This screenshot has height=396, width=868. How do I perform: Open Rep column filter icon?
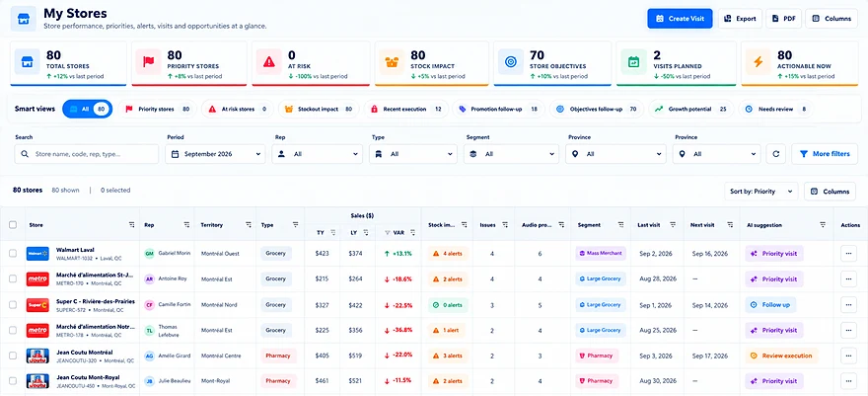click(186, 225)
